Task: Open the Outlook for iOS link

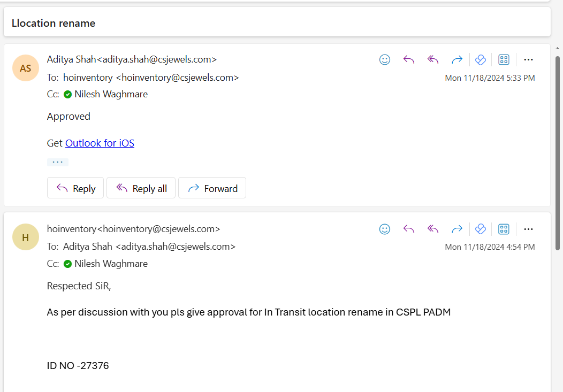Action: pos(100,143)
